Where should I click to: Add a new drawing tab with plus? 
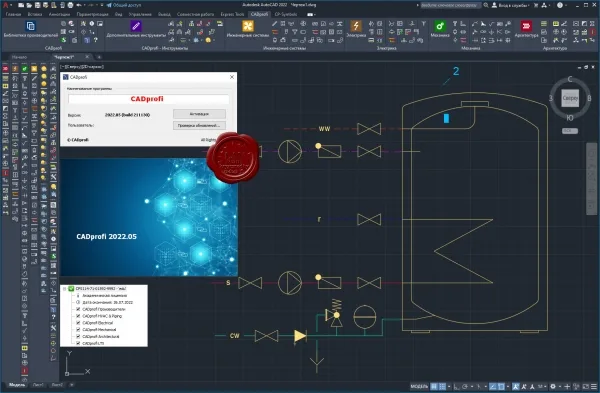[99, 57]
